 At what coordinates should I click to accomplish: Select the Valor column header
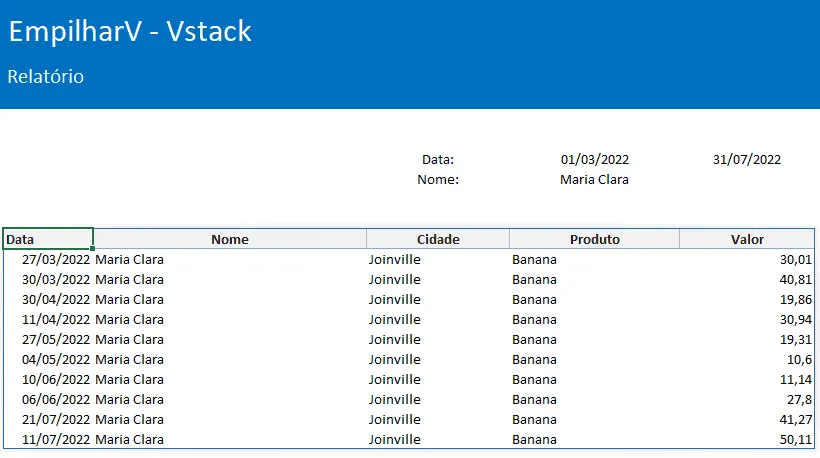tap(747, 239)
